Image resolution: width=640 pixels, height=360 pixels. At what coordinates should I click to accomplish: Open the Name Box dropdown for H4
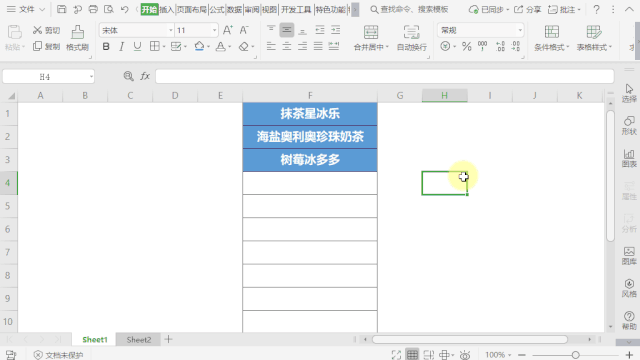coord(91,77)
